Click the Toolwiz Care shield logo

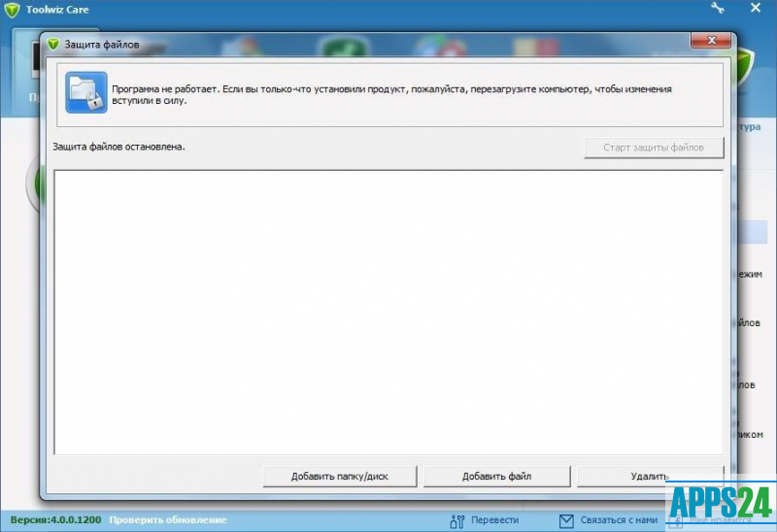(x=12, y=10)
